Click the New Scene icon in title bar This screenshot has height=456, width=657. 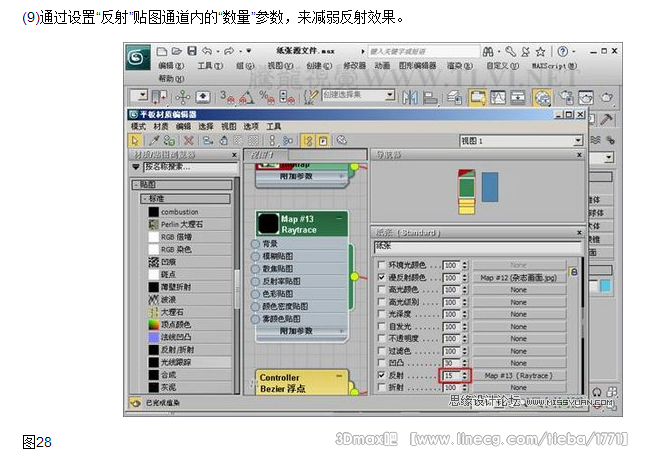tap(162, 51)
